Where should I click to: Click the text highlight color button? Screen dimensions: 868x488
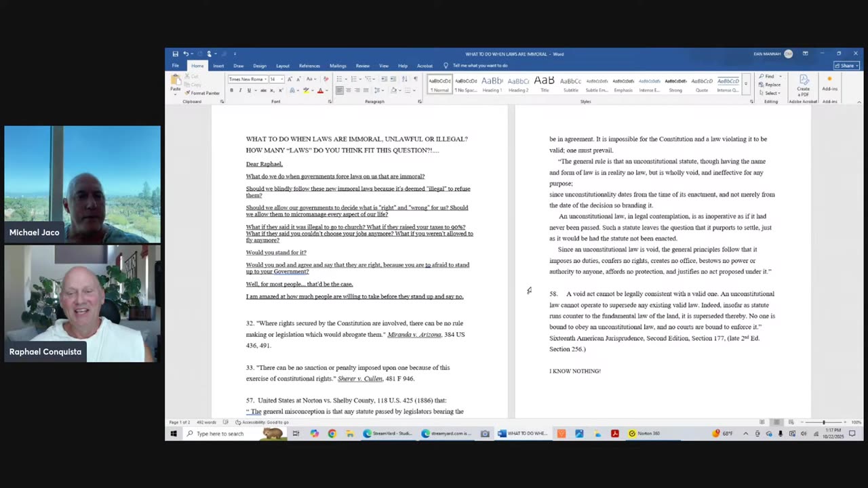[x=305, y=90]
